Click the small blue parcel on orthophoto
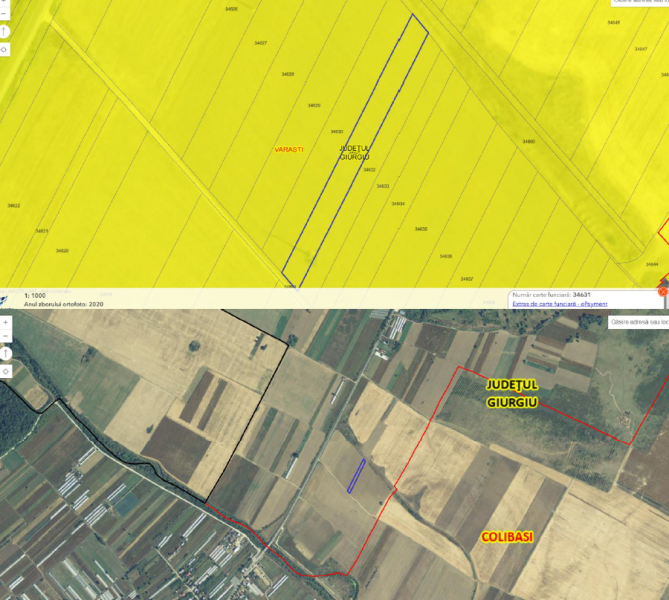Screen dimensions: 669x600 coord(355,476)
